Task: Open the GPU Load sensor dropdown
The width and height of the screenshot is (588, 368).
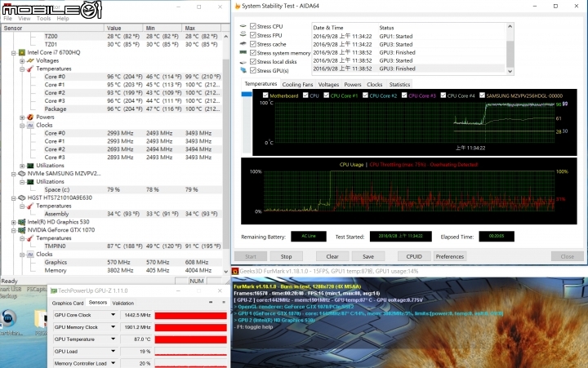Action: [113, 351]
